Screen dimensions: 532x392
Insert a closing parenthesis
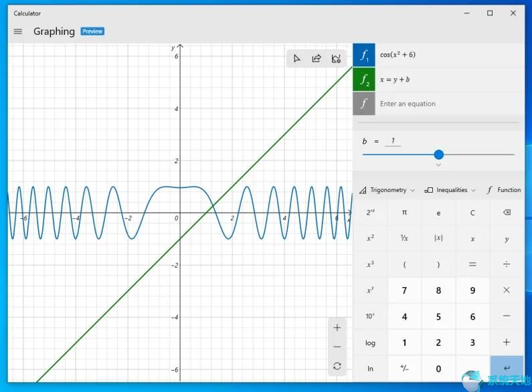[x=438, y=264]
